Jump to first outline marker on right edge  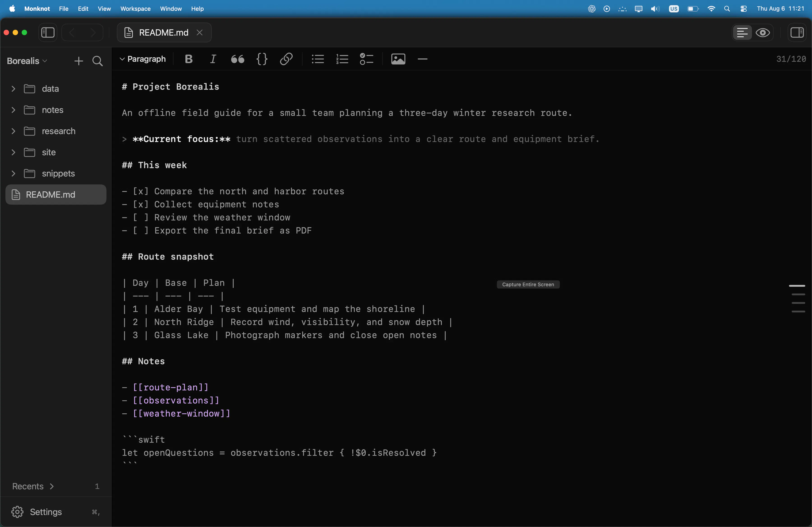[797, 286]
